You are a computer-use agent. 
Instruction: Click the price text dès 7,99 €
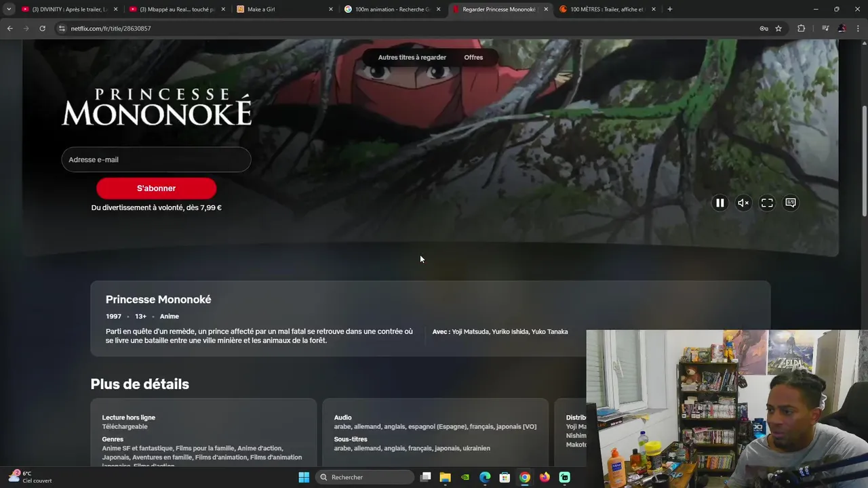203,208
